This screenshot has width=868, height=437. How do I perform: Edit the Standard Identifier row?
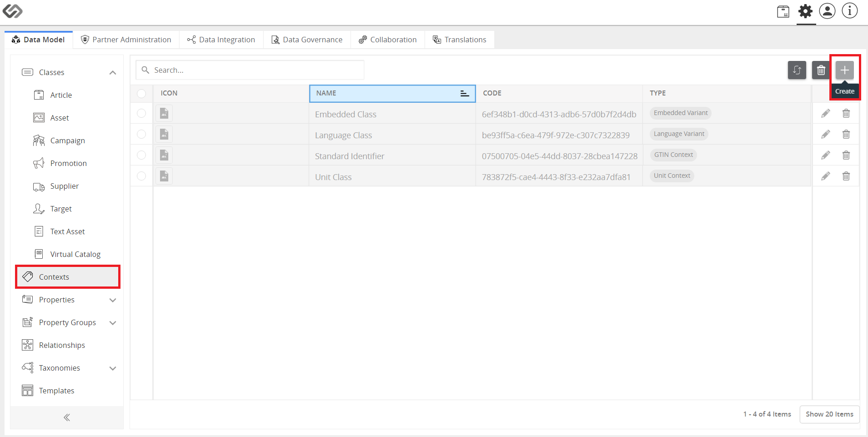pos(826,155)
